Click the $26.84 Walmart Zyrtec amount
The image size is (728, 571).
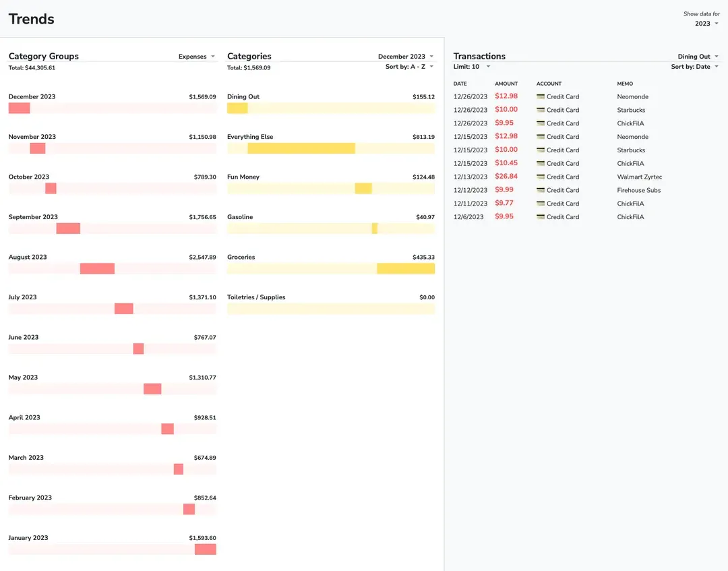506,177
